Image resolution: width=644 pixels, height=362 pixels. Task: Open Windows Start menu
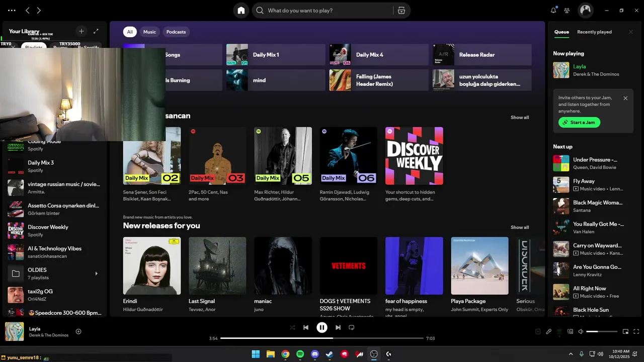pos(256,354)
